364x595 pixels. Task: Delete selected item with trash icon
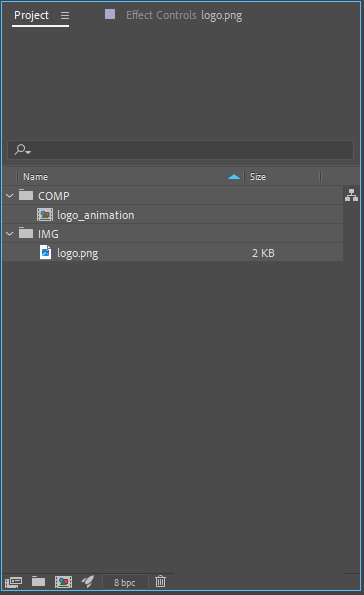pos(160,581)
